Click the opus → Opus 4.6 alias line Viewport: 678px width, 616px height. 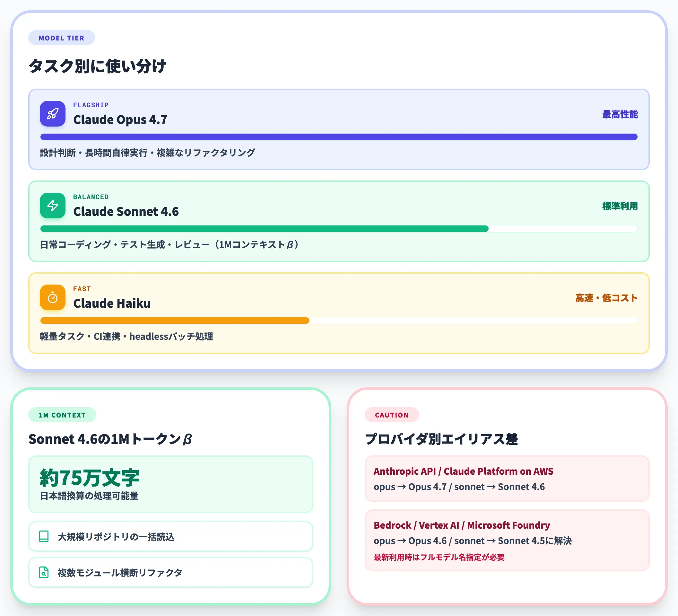[x=473, y=541]
